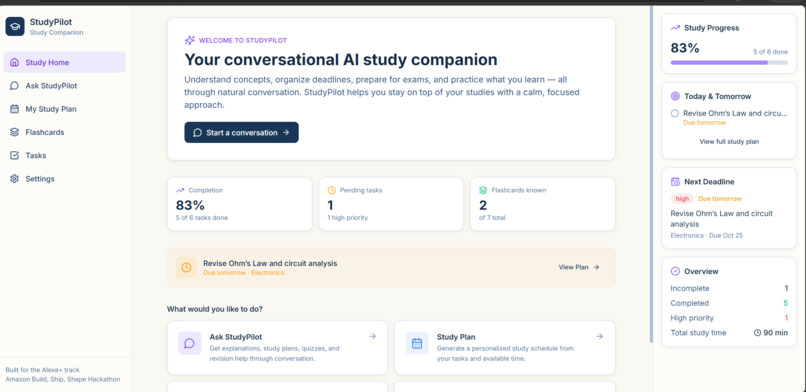
Task: Click the home icon beside Study Home
Action: pos(14,62)
